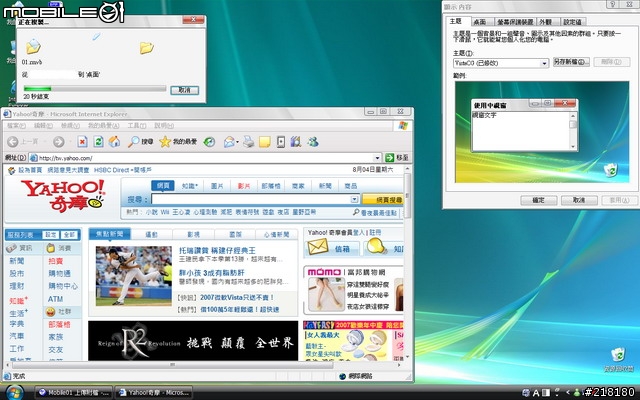This screenshot has width=640, height=400.
Task: Click the Refresh page icon in IE
Action: tap(98, 142)
